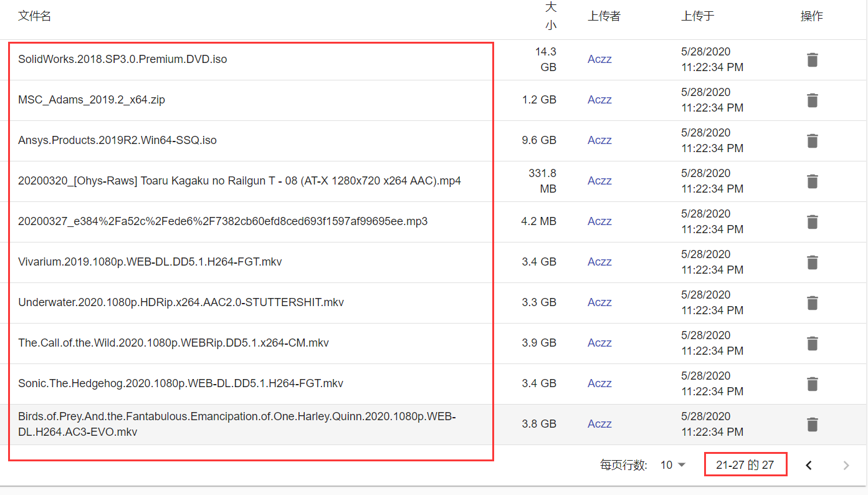Sort by the 上传于 column header
This screenshot has width=868, height=495.
(697, 15)
